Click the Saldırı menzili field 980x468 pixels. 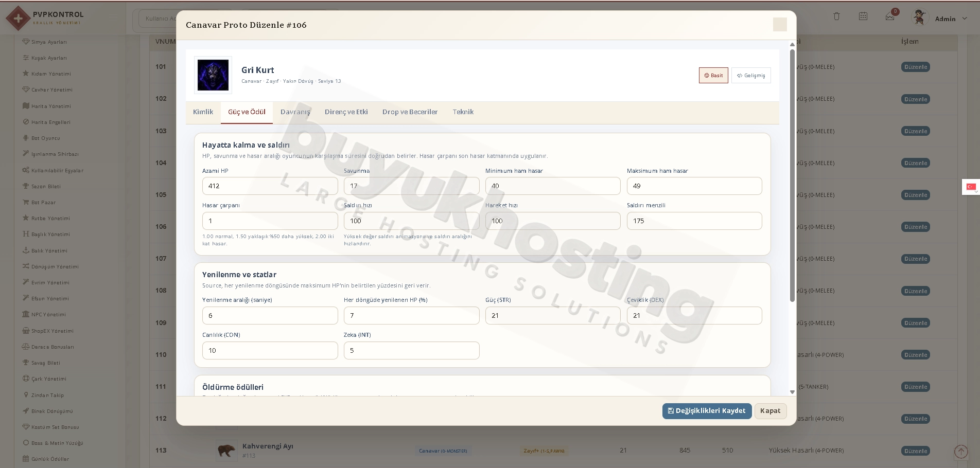[x=694, y=221]
